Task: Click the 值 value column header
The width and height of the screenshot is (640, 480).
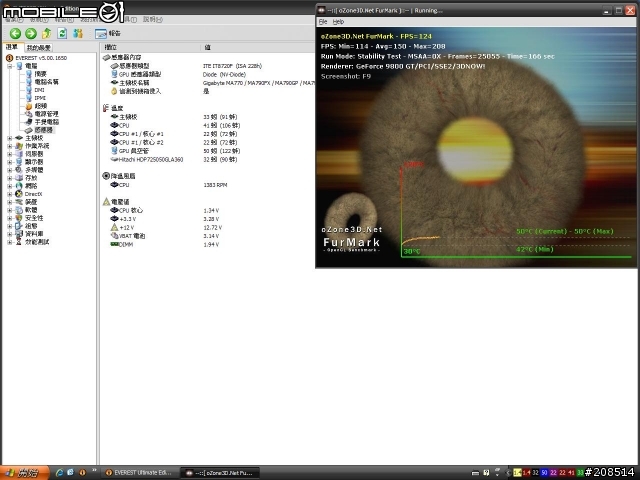Action: tap(258, 47)
